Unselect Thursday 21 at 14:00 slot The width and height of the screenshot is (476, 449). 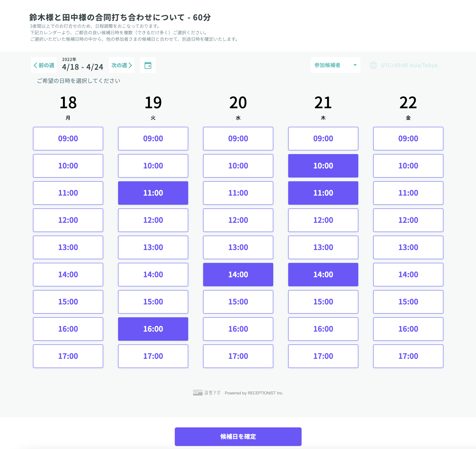pyautogui.click(x=323, y=274)
